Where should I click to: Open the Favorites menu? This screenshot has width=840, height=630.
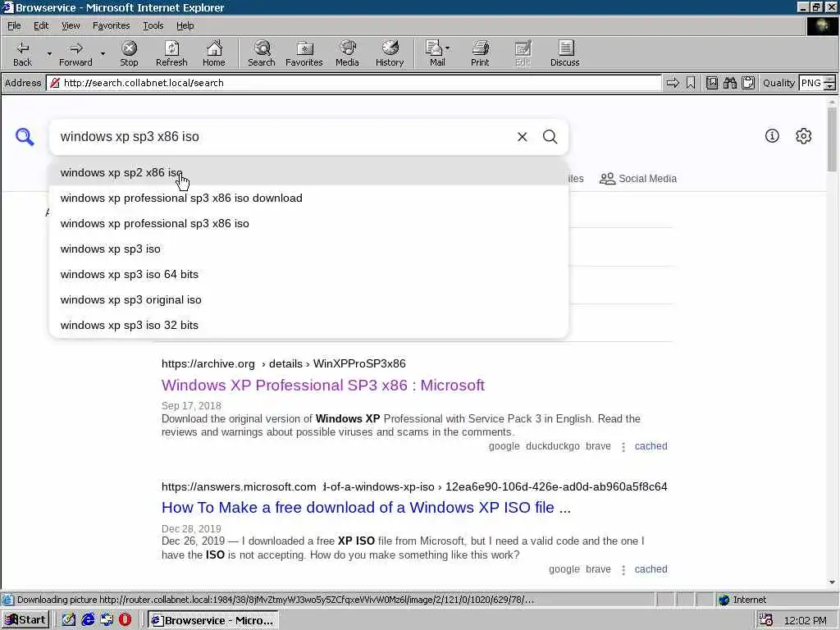111,25
